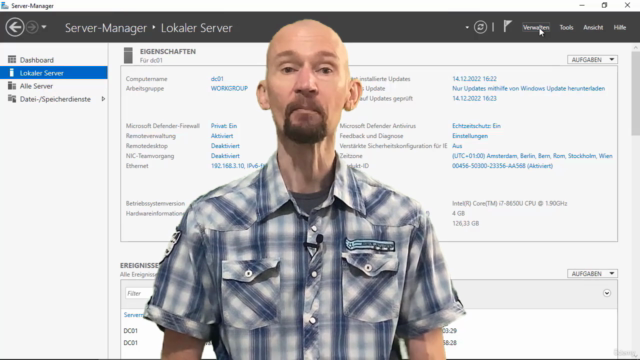Open the small dropdown left of refresh
Image resolution: width=640 pixels, height=360 pixels.
(467, 28)
